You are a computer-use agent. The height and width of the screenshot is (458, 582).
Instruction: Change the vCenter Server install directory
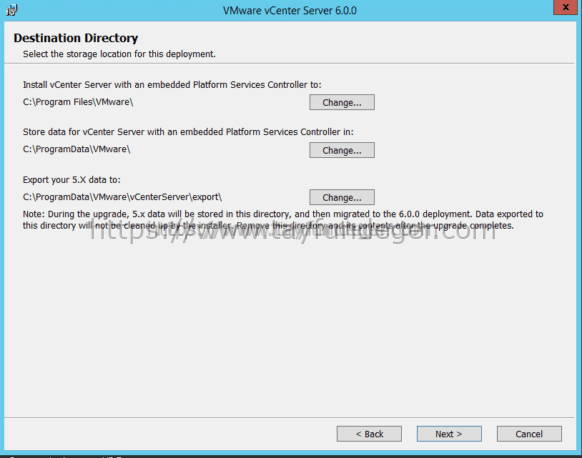click(x=342, y=102)
